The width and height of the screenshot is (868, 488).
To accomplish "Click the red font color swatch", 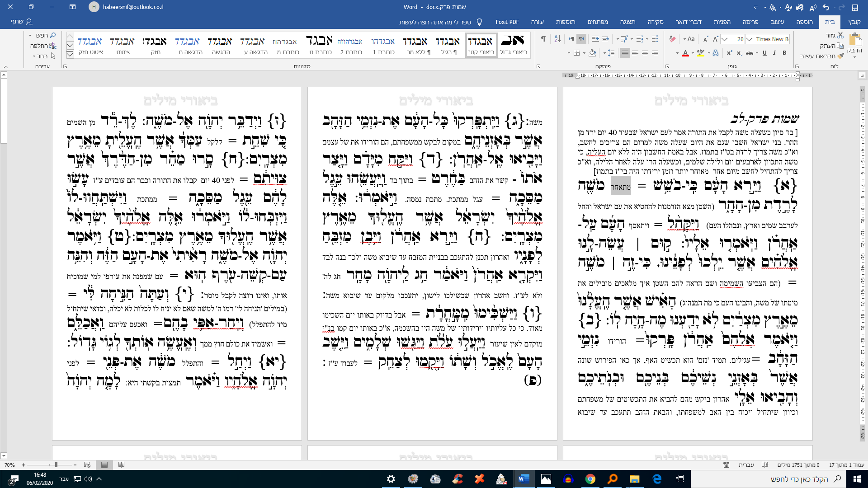I will 685,54.
